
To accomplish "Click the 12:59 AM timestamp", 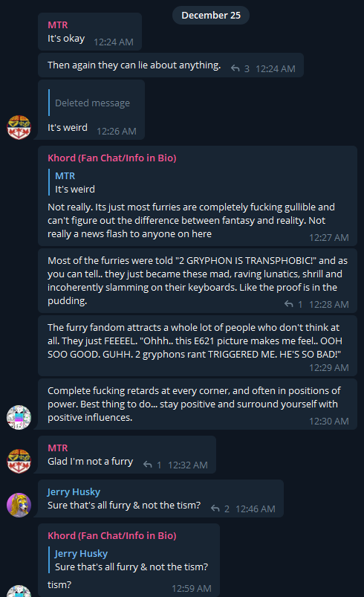I will tap(192, 589).
